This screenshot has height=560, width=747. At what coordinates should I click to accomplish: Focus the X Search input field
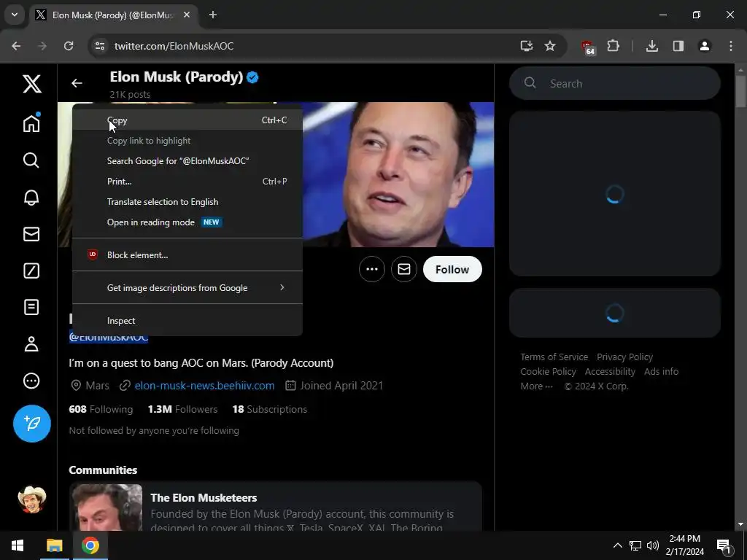614,83
